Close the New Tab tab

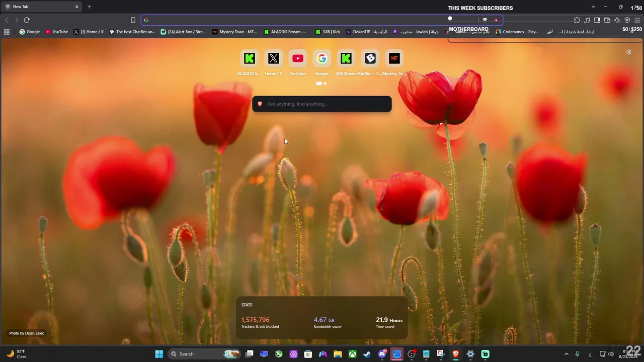pyautogui.click(x=77, y=7)
